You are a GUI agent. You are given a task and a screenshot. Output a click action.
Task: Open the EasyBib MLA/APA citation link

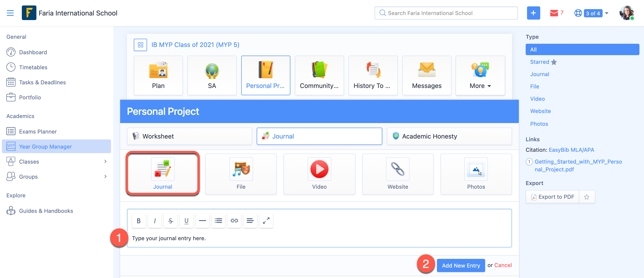[x=571, y=150]
